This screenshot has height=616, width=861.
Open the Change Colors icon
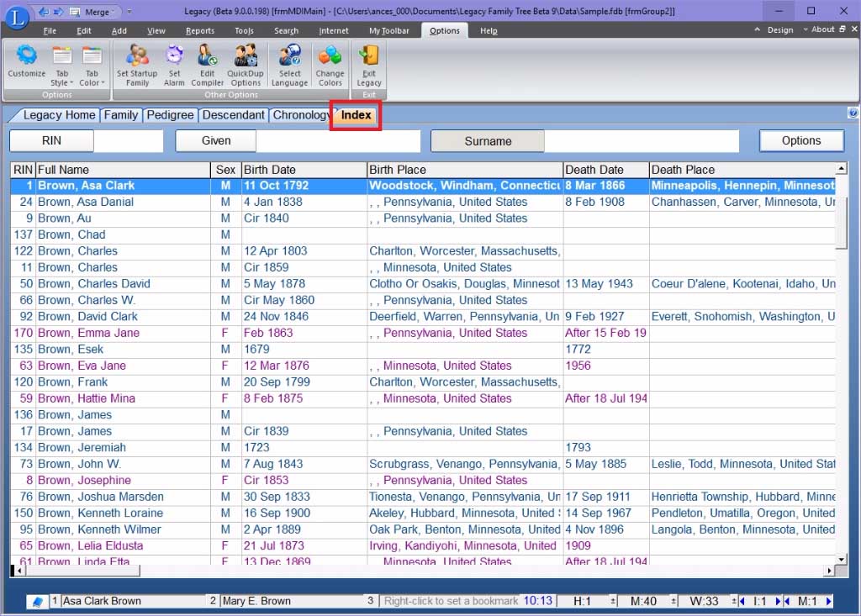(330, 66)
